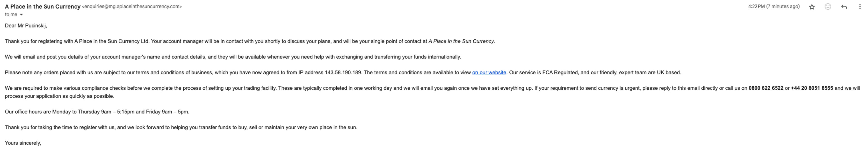This screenshot has width=868, height=157.
Task: Click the 'Thank you for taking the time' paragraph
Action: (181, 127)
